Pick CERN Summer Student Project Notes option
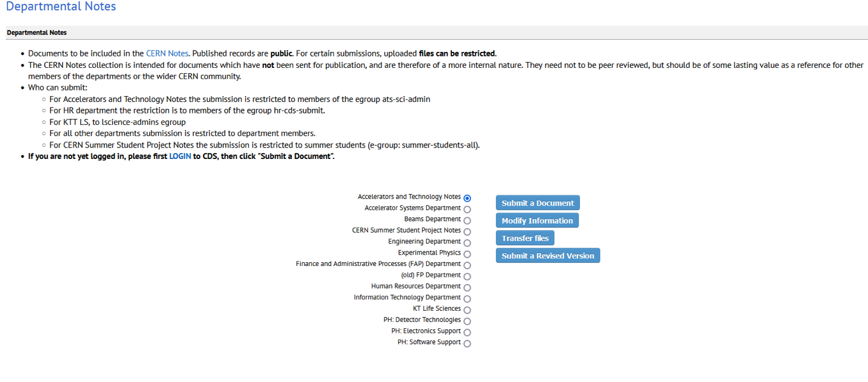 click(x=467, y=232)
